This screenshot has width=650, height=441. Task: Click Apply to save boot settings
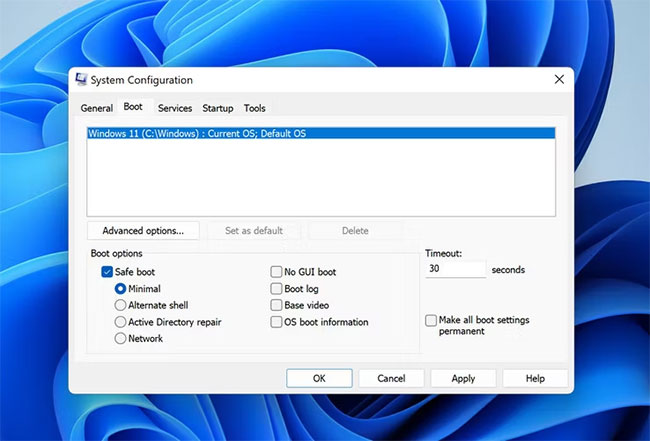(x=463, y=379)
